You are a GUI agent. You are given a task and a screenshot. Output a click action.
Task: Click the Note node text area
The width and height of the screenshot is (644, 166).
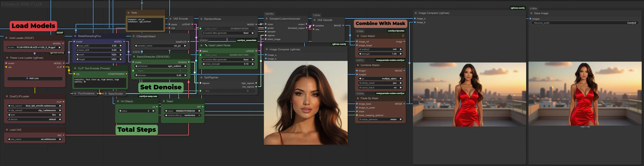(x=146, y=24)
